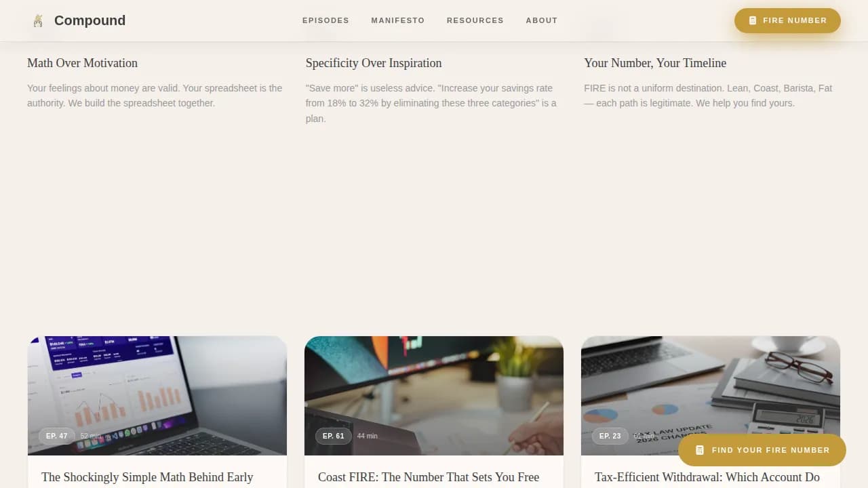Open the Shockingly Simple Math episode

[x=147, y=477]
